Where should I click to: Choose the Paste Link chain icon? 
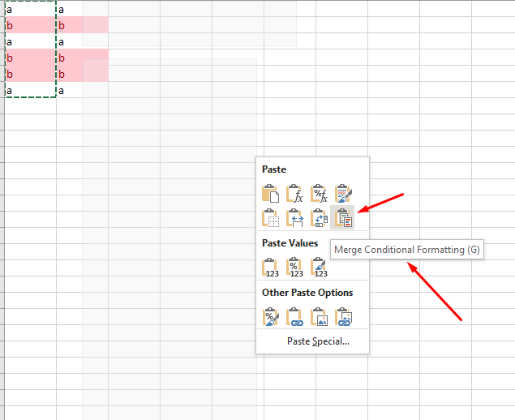tap(294, 316)
